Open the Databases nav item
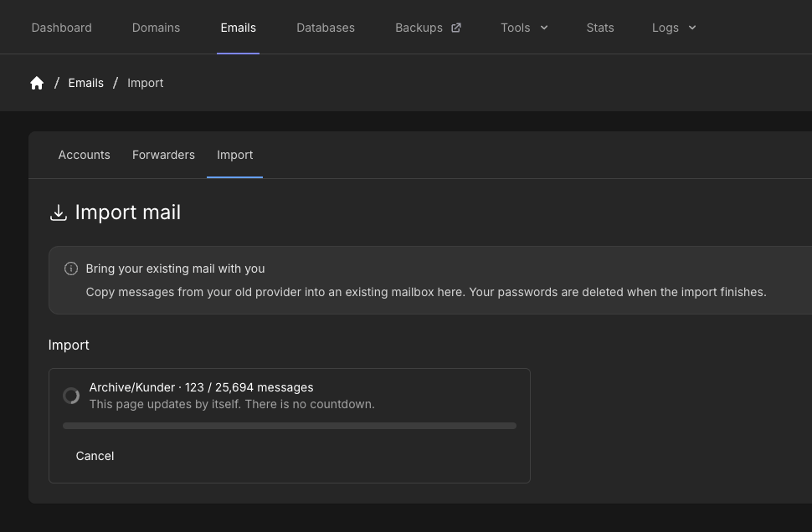Viewport: 812px width, 532px height. 326,28
